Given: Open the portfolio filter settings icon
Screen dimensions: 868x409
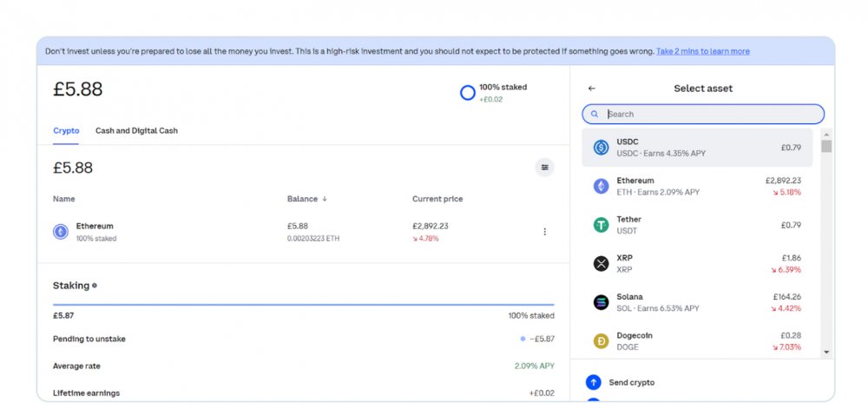Looking at the screenshot, I should click(x=545, y=167).
